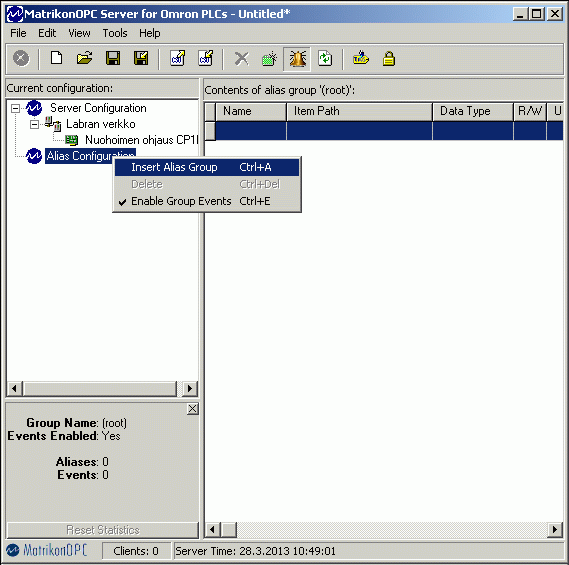Toggle the bell events toolbar button
The image size is (569, 565).
tap(297, 59)
